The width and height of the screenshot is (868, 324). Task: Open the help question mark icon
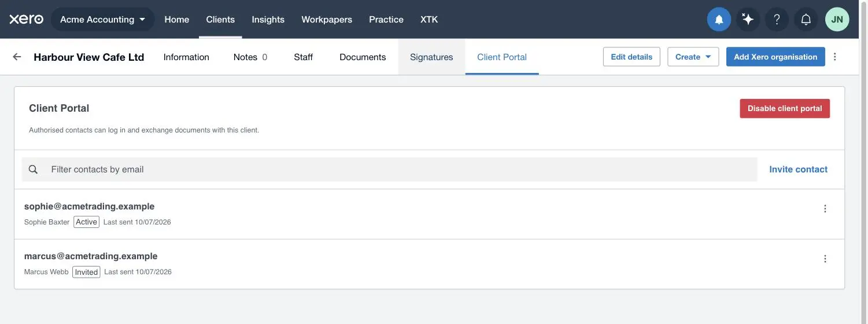click(777, 19)
